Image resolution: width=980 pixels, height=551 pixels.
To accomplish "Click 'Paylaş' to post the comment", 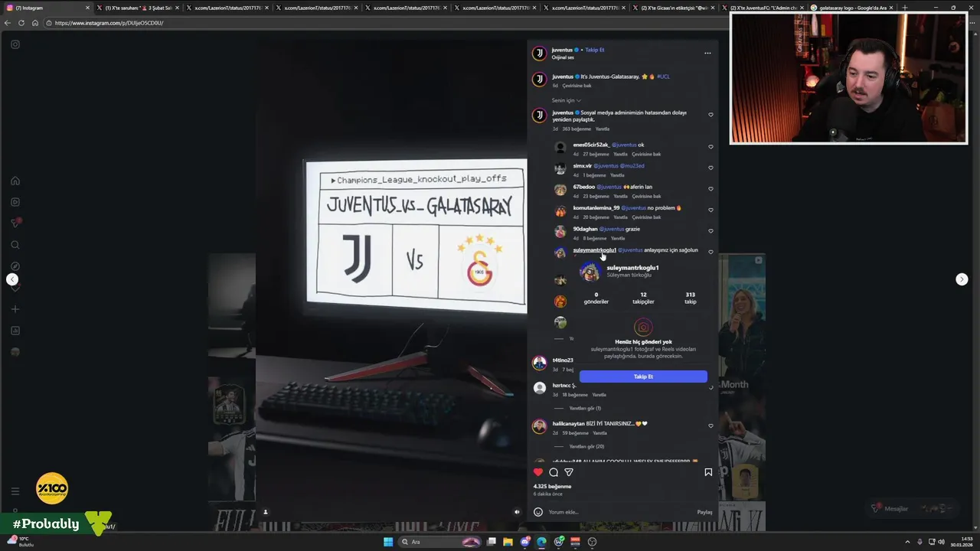I will click(704, 512).
